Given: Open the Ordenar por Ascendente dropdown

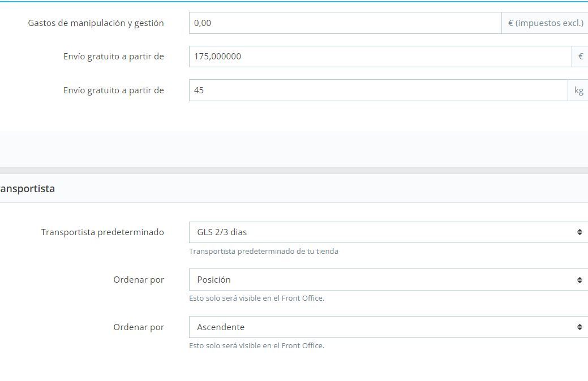Looking at the screenshot, I should [388, 327].
